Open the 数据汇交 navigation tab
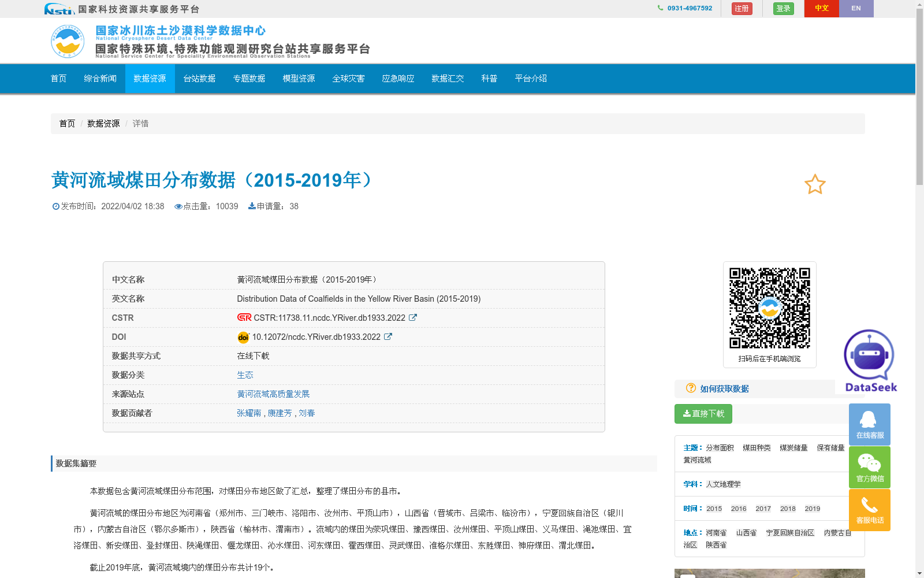The width and height of the screenshot is (924, 578). click(x=448, y=79)
